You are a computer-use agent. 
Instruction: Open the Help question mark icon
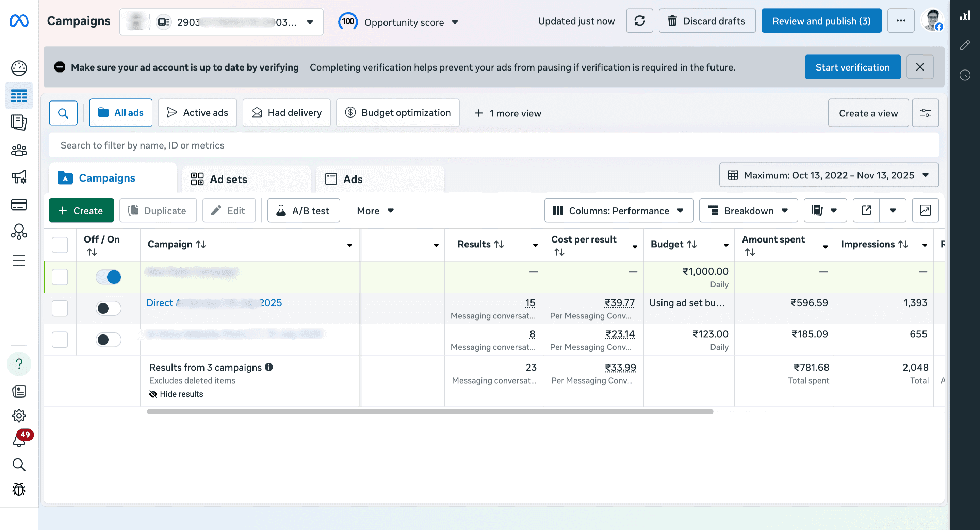(19, 364)
